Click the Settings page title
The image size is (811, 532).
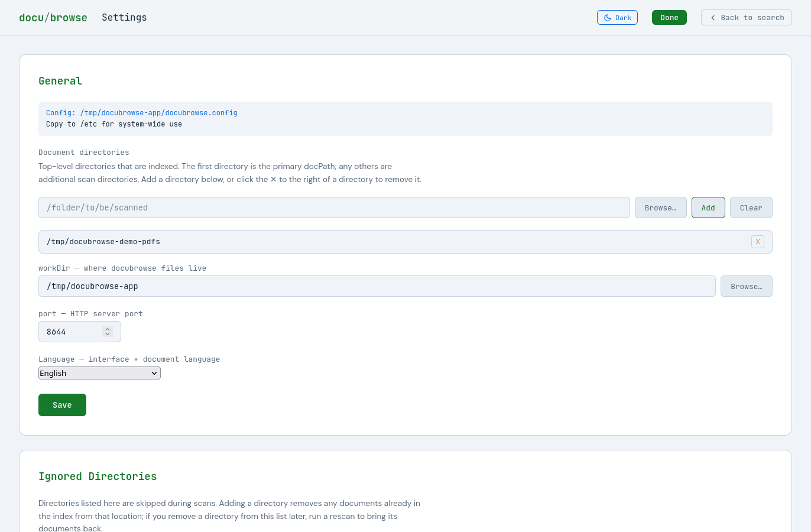(124, 18)
